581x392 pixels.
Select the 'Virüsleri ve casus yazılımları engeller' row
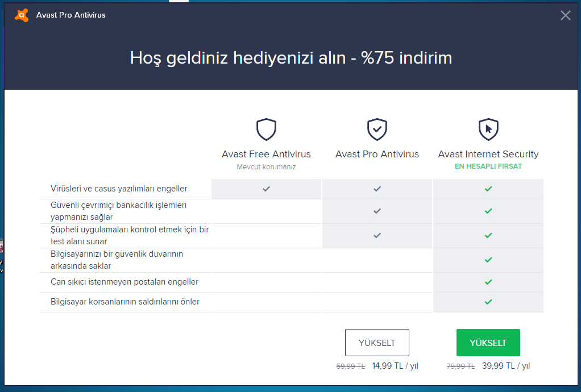click(x=119, y=189)
